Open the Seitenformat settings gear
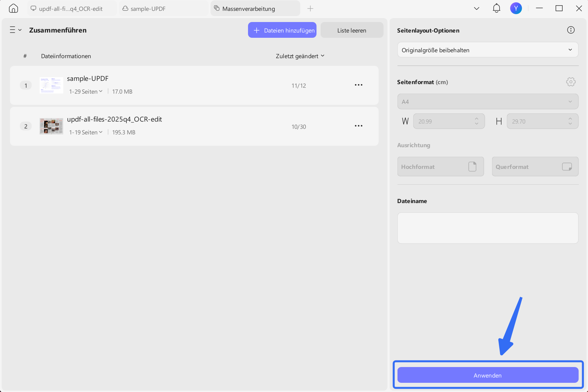 click(571, 82)
